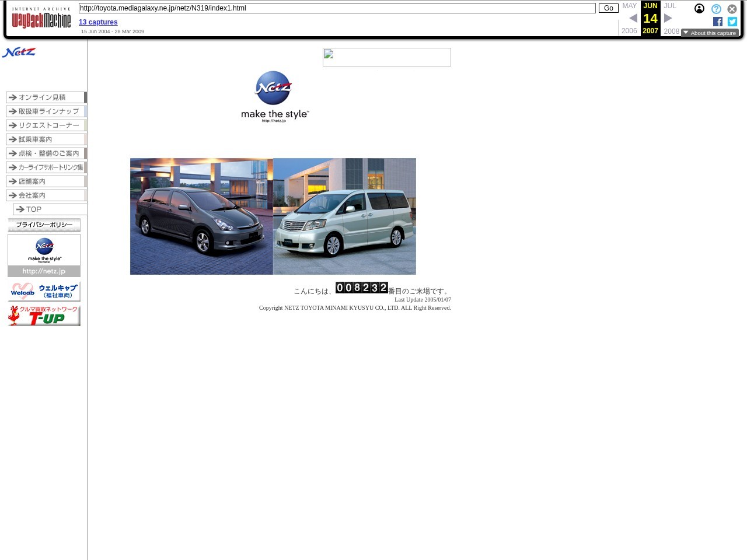Open 店舗案内 menu item
Screen dimensions: 747x560
coord(46,181)
